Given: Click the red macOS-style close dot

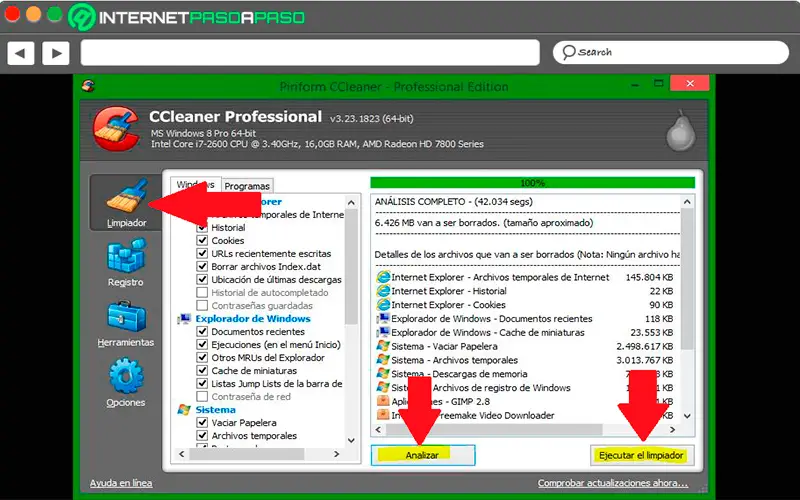Looking at the screenshot, I should 12,14.
